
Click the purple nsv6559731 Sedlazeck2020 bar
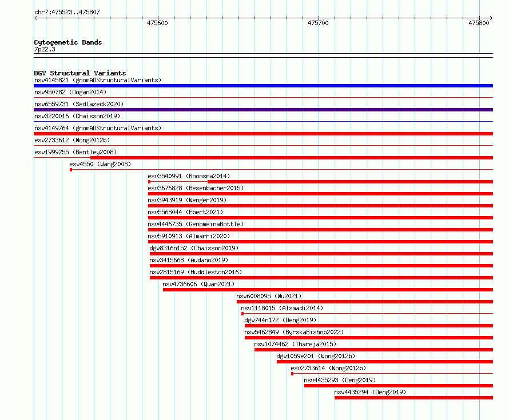tap(263, 110)
